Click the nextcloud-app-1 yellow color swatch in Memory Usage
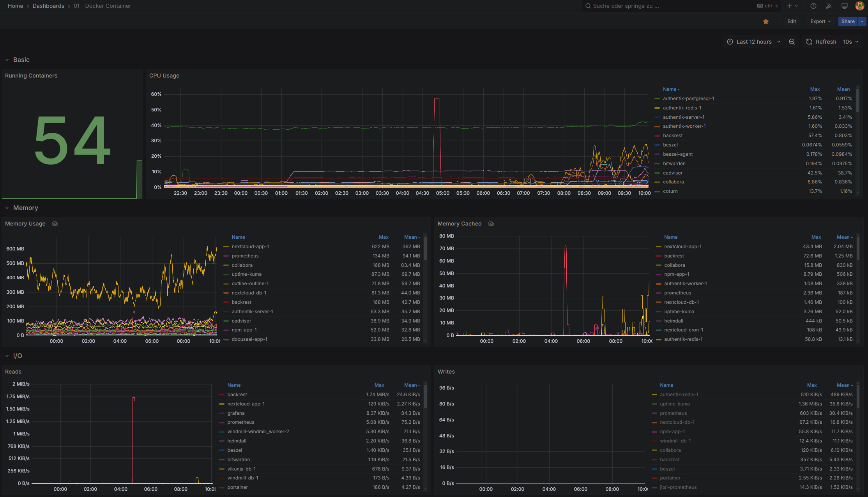Screen dimensions: 868x497 click(226, 247)
